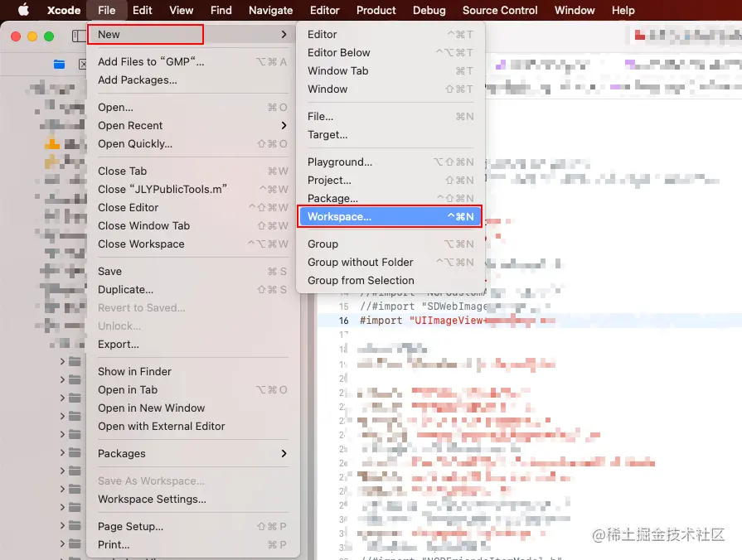Choose Show in Finder

(192, 372)
